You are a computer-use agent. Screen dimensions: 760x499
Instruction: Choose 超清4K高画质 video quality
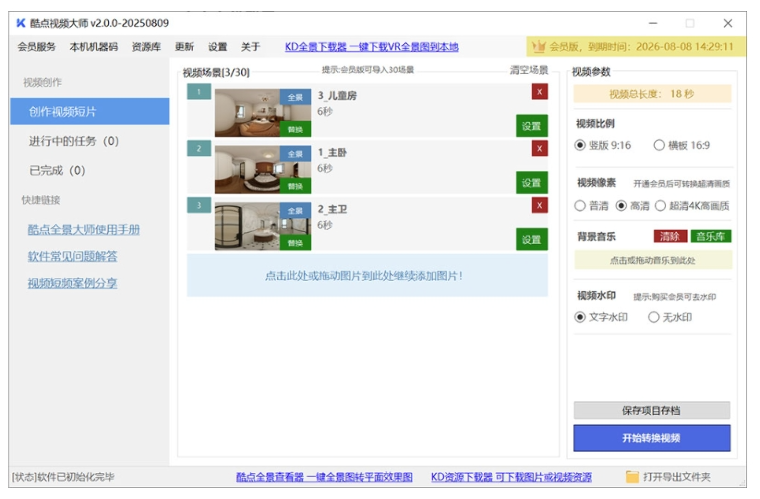[x=661, y=205]
